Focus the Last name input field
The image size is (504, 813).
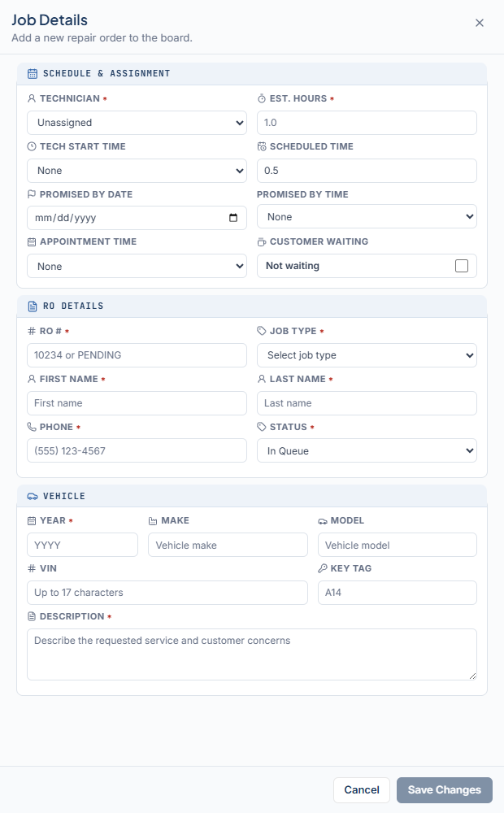pyautogui.click(x=367, y=403)
